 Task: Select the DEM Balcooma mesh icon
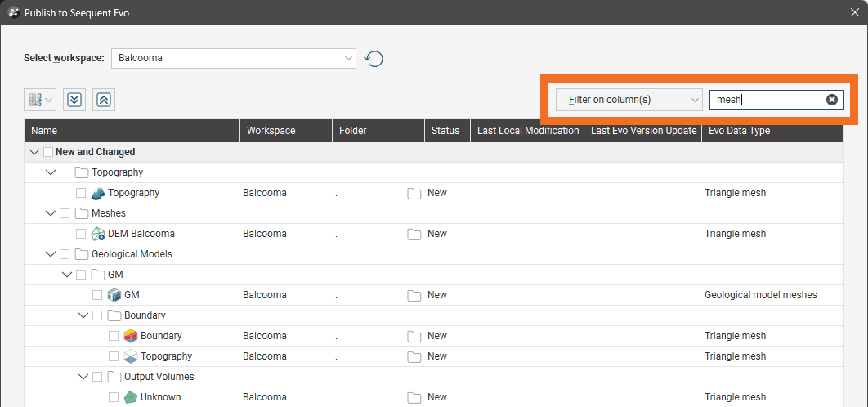click(x=98, y=234)
